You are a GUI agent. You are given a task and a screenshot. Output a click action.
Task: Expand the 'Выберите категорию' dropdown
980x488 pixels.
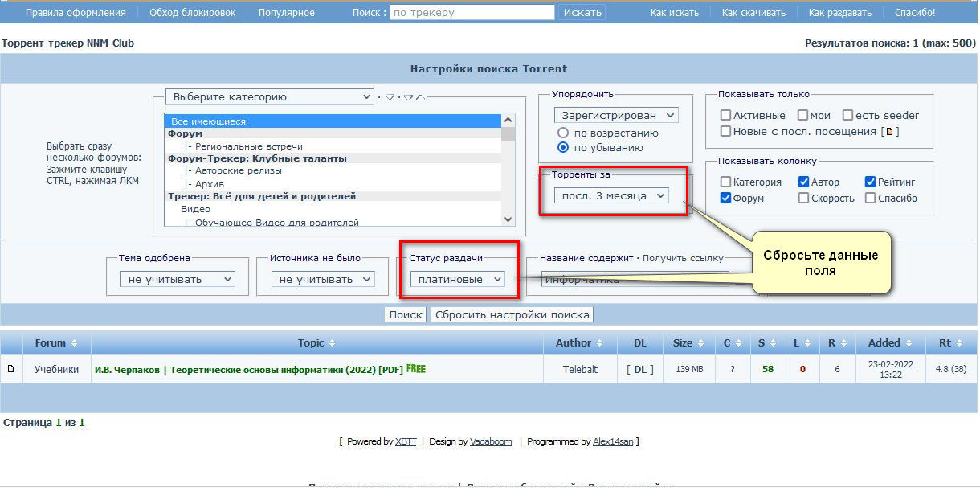point(269,97)
